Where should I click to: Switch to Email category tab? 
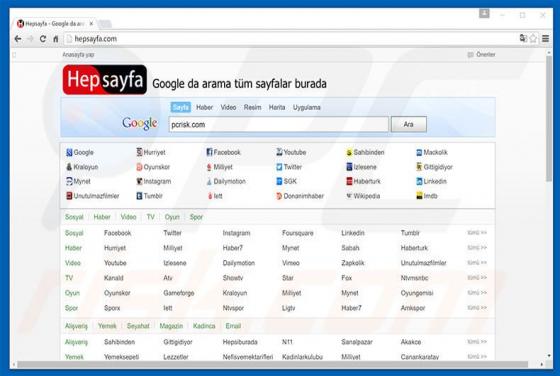(233, 326)
